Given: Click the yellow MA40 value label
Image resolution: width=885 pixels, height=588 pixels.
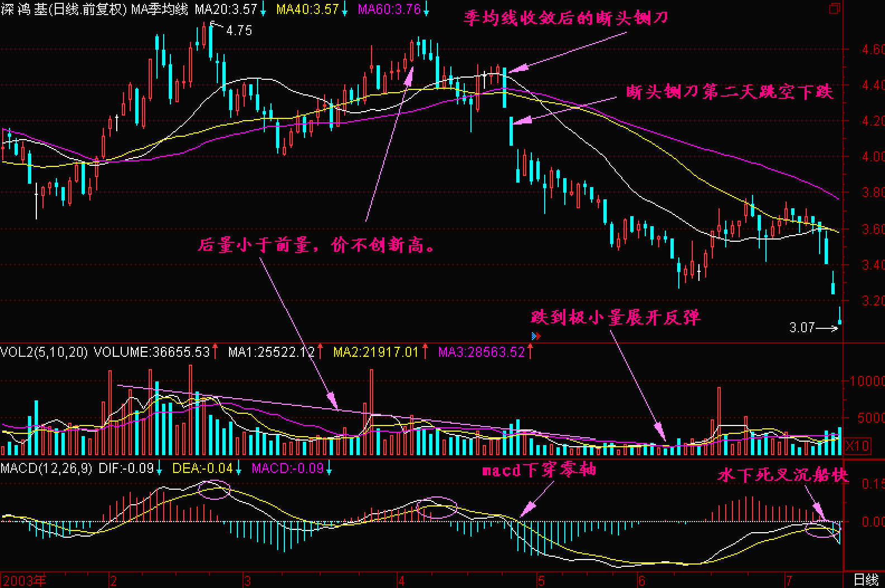Looking at the screenshot, I should [x=307, y=9].
